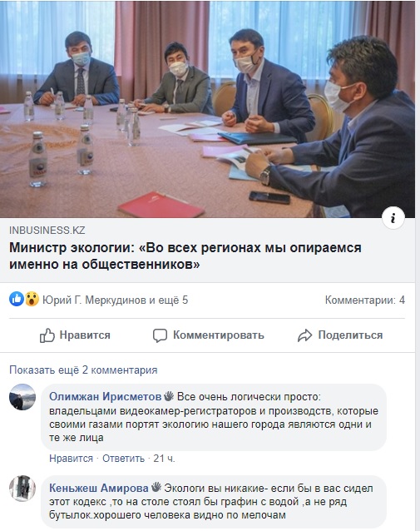Expand Показать ещё 2 комментария
Image resolution: width=420 pixels, height=531 pixels.
tap(83, 370)
